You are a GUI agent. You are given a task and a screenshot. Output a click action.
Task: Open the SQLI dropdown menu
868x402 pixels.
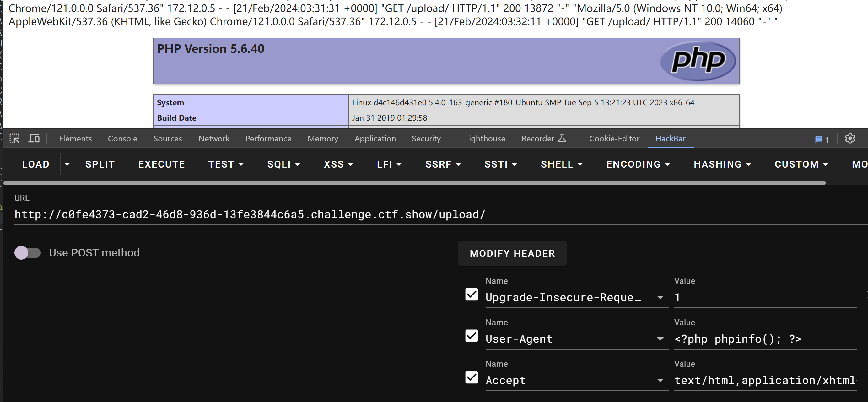pos(283,164)
